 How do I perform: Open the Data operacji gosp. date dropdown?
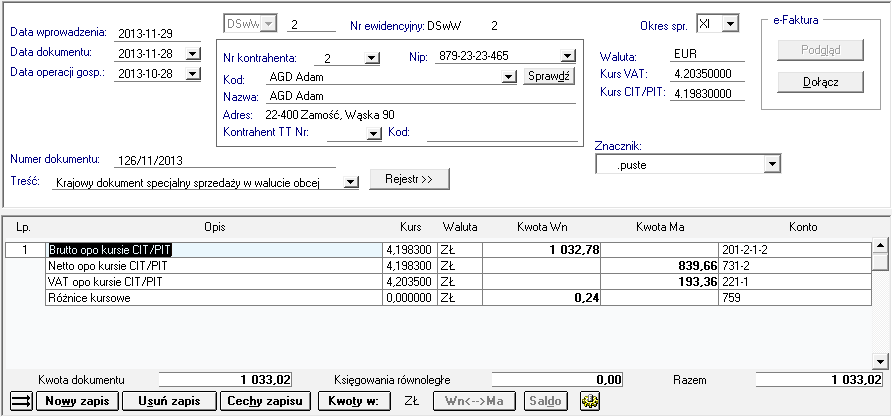(x=192, y=73)
